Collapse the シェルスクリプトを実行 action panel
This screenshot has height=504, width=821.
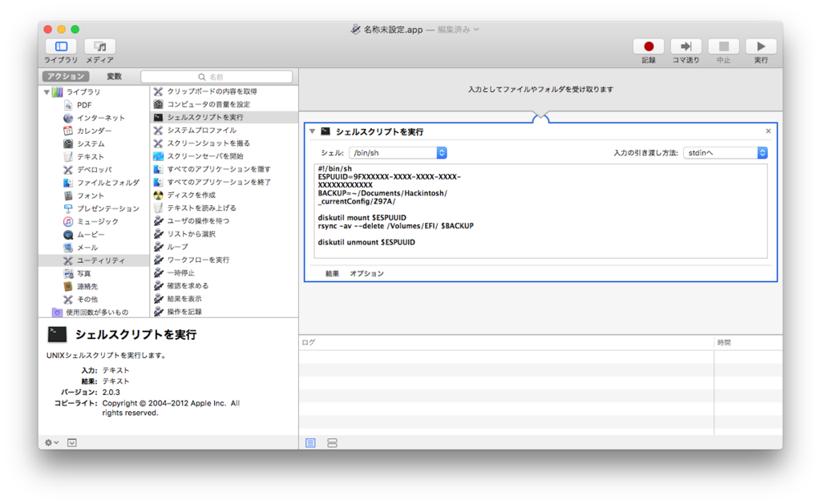point(313,131)
